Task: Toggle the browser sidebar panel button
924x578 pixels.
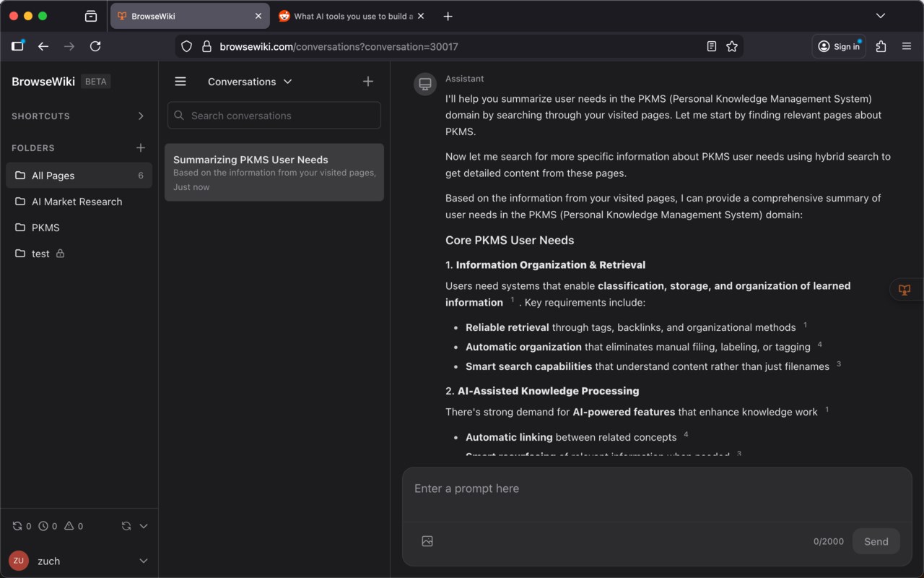Action: click(18, 46)
